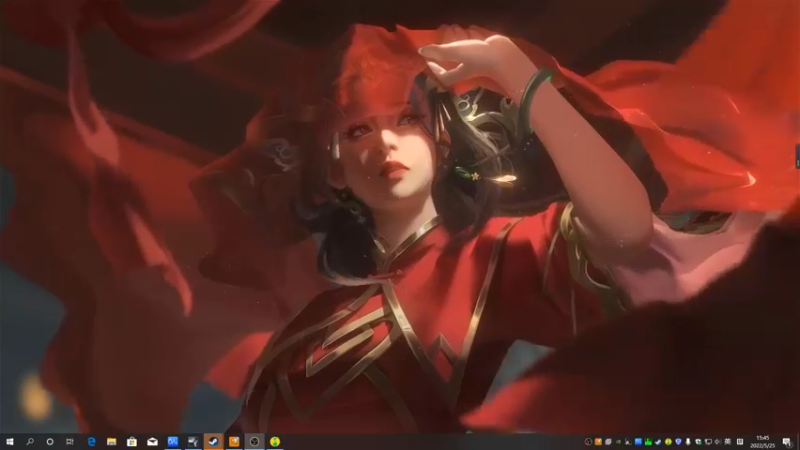Toggle the 英 input language indicator
This screenshot has width=800, height=450.
tap(727, 442)
